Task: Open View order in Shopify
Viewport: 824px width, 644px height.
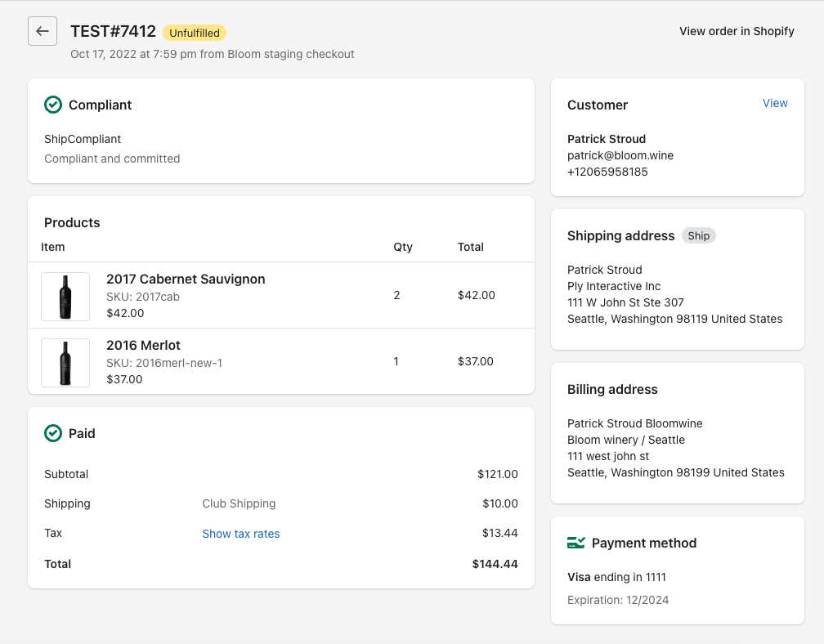Action: tap(737, 31)
